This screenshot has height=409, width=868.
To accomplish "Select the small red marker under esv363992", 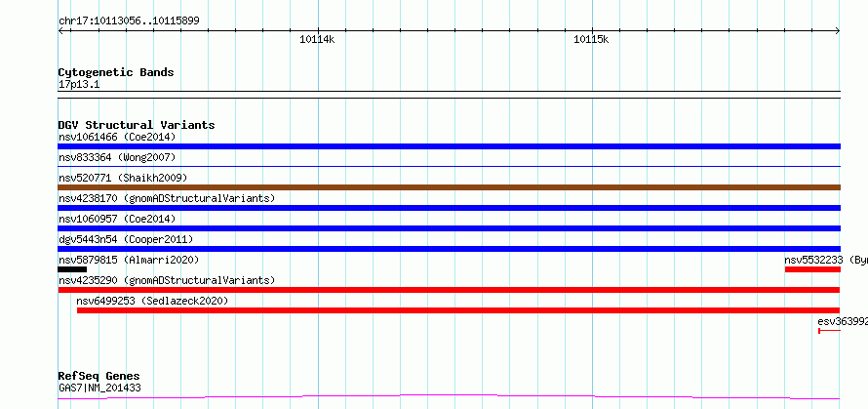I will [x=829, y=331].
